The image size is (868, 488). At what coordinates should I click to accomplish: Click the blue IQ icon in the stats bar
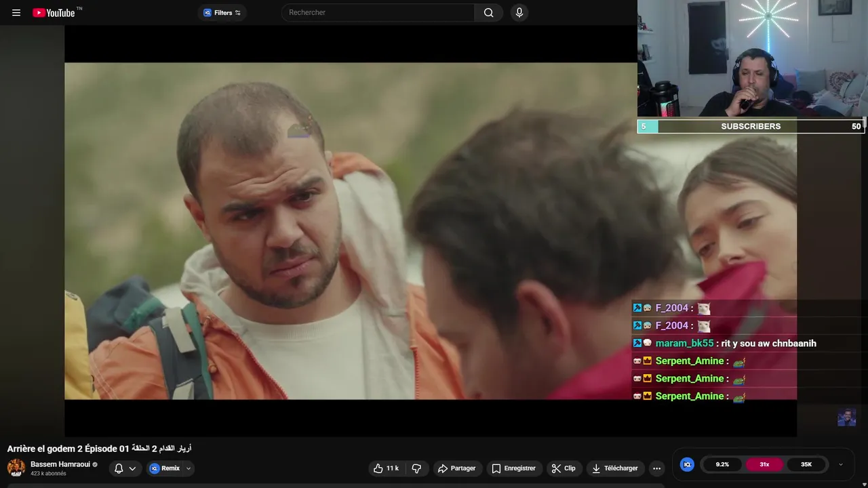tap(687, 464)
